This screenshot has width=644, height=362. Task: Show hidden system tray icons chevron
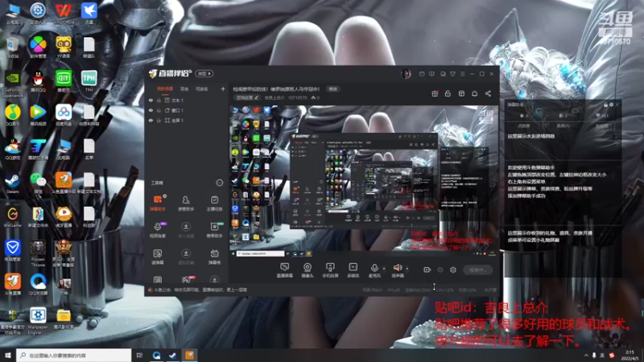pyautogui.click(x=586, y=355)
